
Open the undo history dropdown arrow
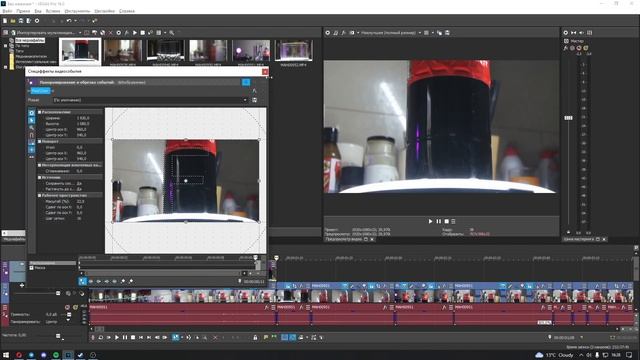75,20
